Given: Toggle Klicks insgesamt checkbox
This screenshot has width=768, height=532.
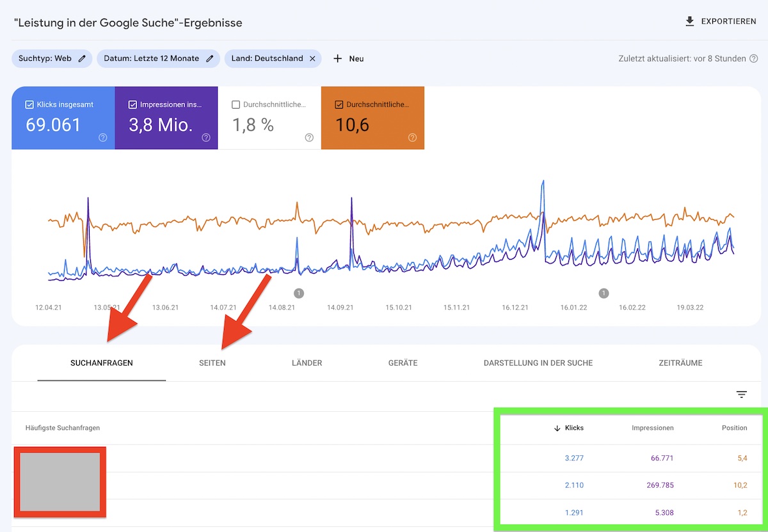Looking at the screenshot, I should coord(29,104).
